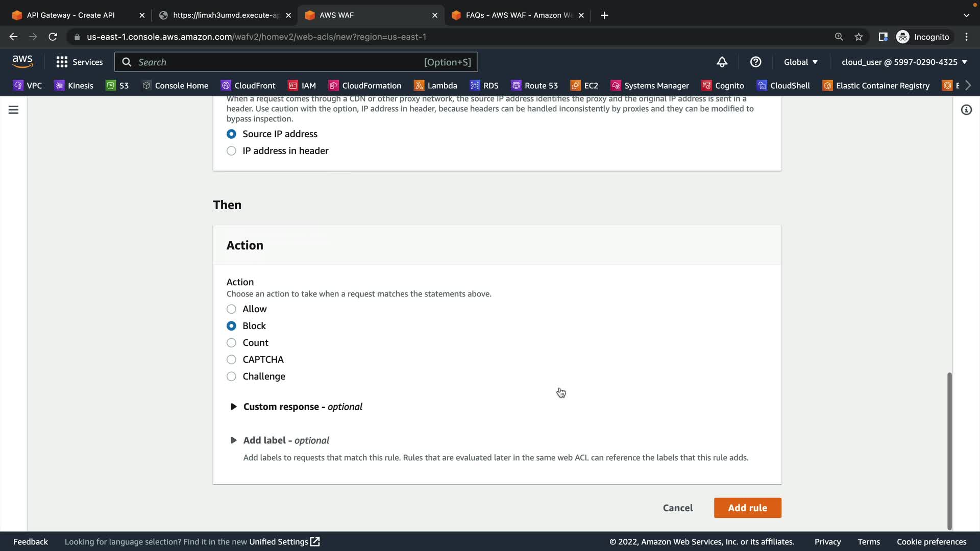Open the info panel icon

point(966,110)
